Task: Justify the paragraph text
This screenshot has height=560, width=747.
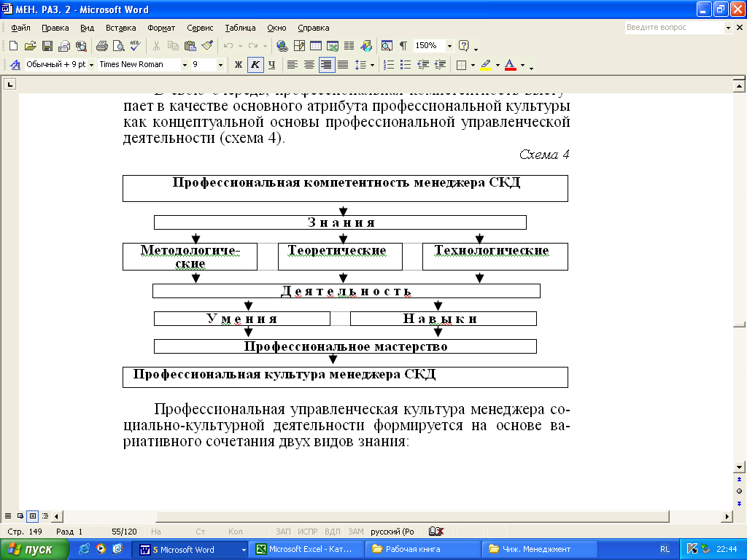Action: tap(343, 65)
